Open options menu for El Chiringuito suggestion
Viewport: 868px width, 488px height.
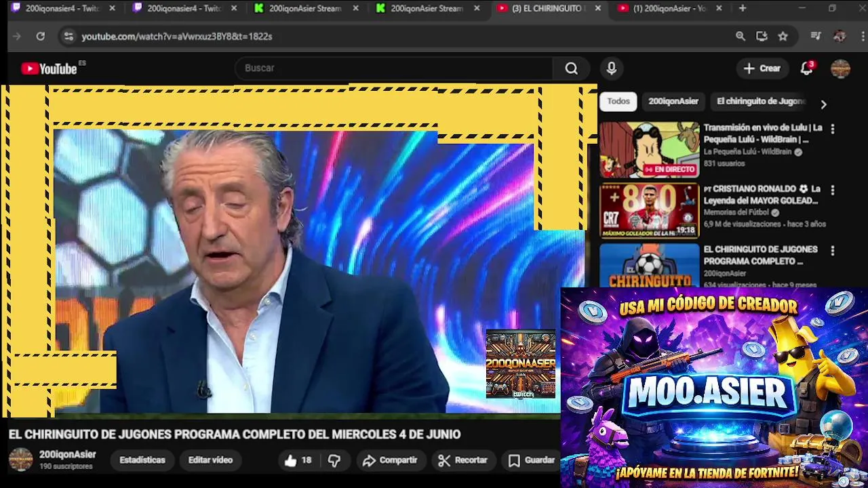[x=833, y=251]
